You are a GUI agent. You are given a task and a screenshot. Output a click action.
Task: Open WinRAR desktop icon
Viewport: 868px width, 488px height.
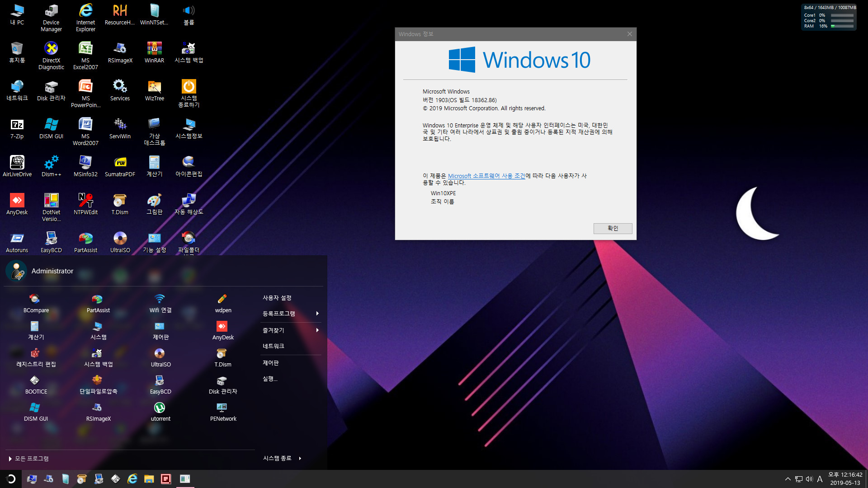click(x=154, y=52)
